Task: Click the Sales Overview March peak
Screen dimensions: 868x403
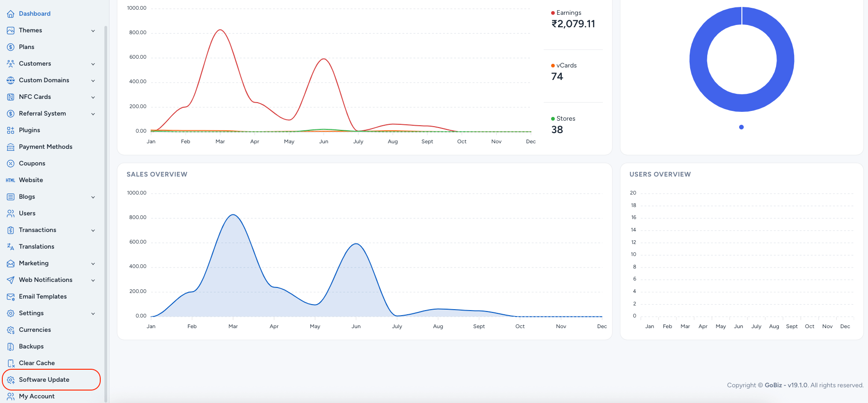Action: tap(233, 215)
